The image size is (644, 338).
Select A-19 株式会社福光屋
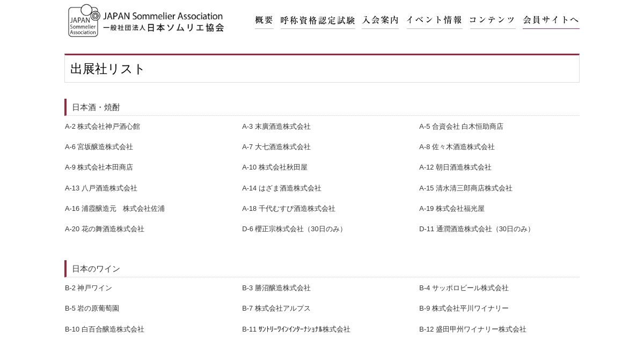pos(452,209)
